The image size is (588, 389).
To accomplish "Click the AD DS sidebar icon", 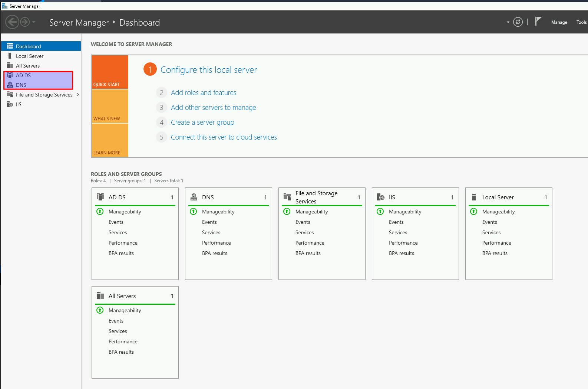I will click(x=10, y=75).
